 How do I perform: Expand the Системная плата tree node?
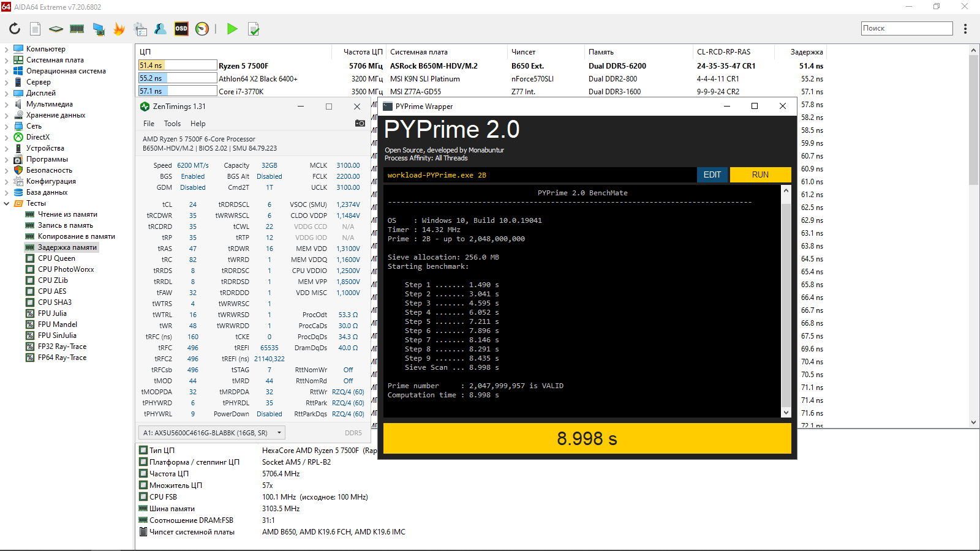click(7, 60)
